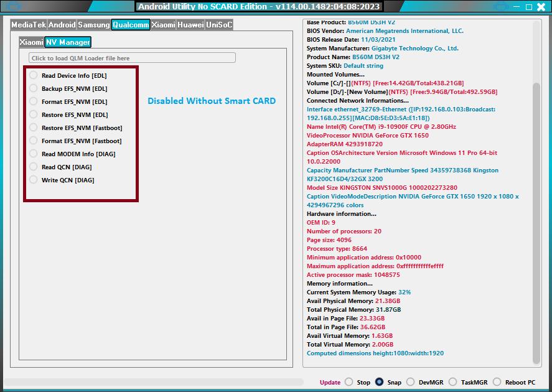Click the Android Utility title text
Viewport: 552px width, 392px height.
coord(259,6)
